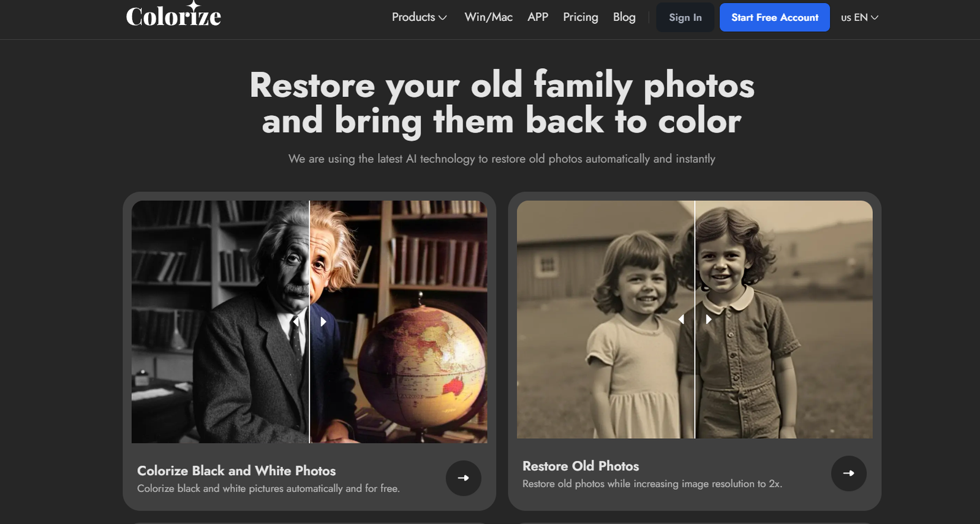
Task: Click left slider arrow on Einstein photo
Action: coord(296,322)
